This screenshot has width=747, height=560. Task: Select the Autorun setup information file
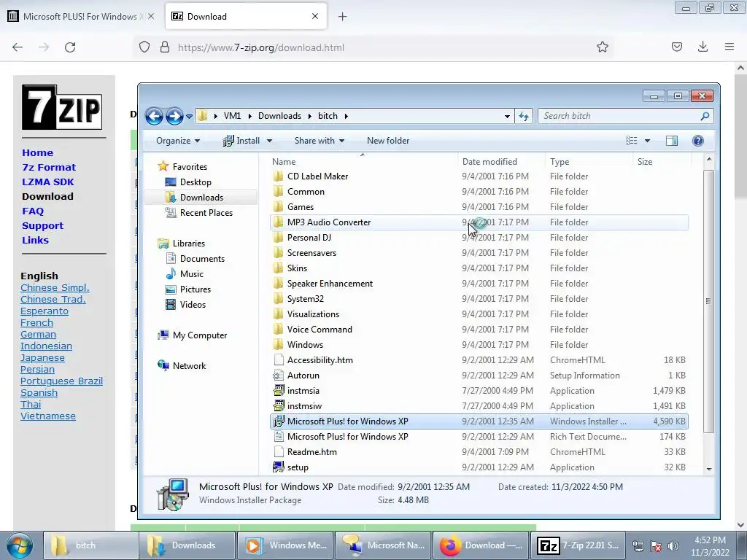479,376
